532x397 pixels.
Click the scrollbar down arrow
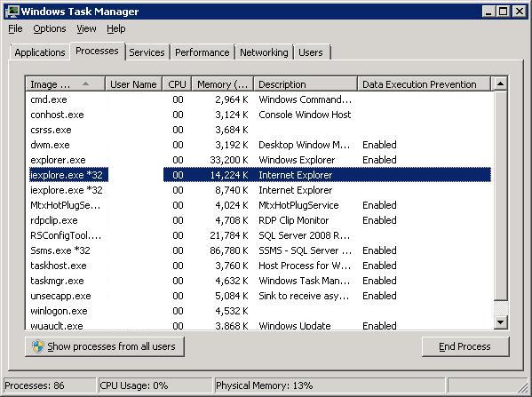click(x=500, y=322)
